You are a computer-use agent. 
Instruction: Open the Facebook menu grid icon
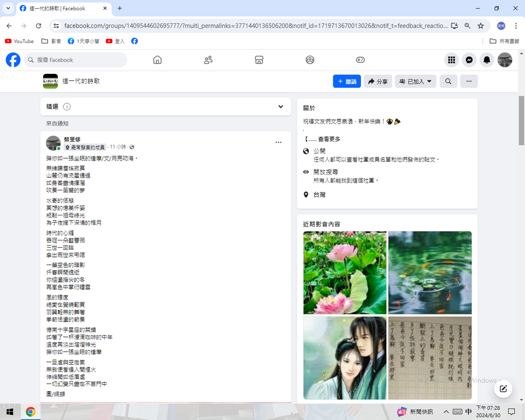(451, 60)
